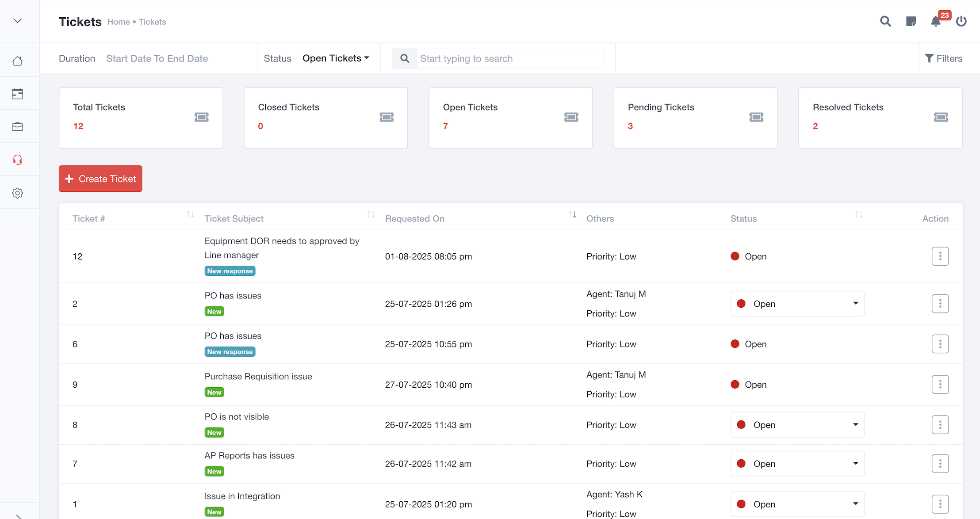This screenshot has width=980, height=519.
Task: Open the briefcase icon in sidebar
Action: pos(18,127)
